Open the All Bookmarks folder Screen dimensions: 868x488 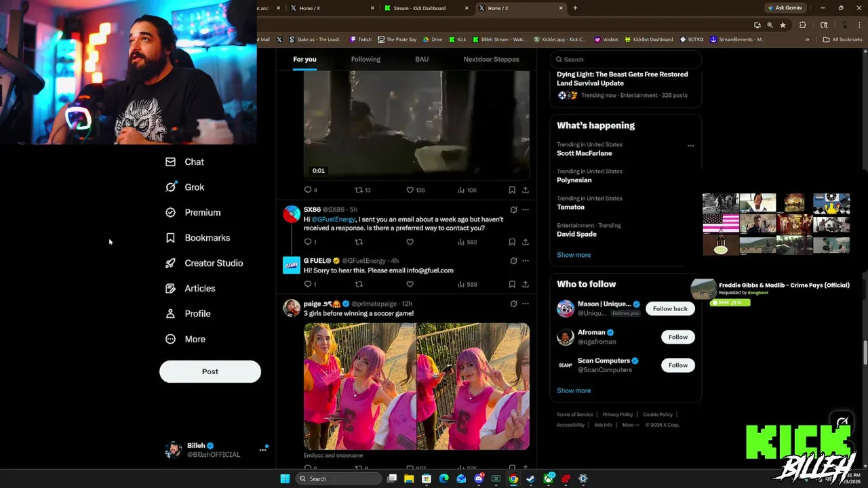[x=842, y=39]
